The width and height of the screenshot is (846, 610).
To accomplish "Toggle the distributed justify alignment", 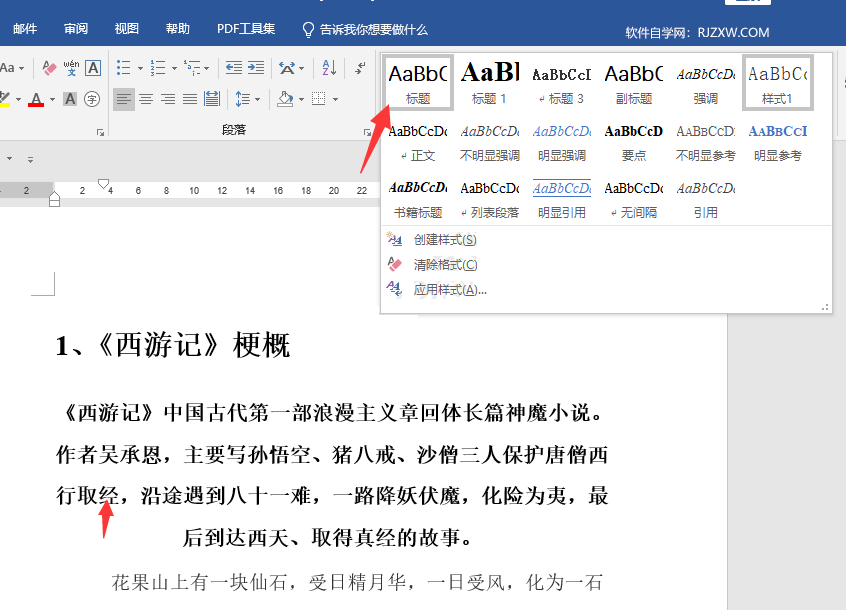I will pyautogui.click(x=210, y=99).
